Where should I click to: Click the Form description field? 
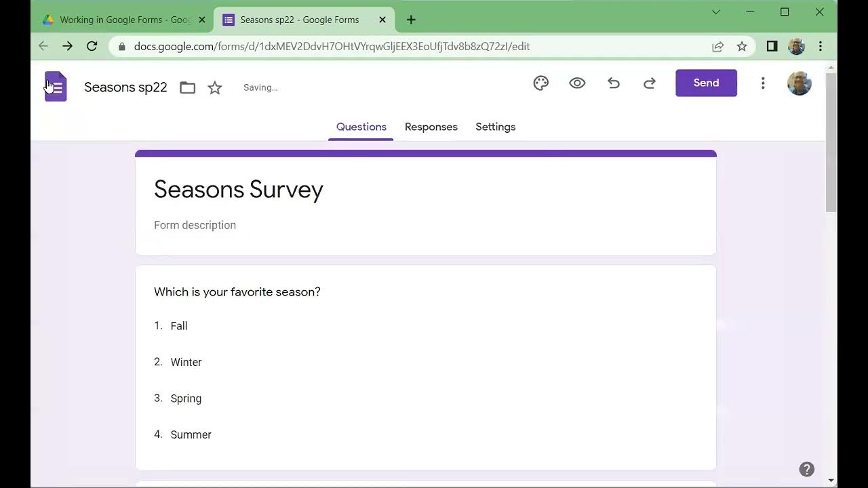point(195,225)
